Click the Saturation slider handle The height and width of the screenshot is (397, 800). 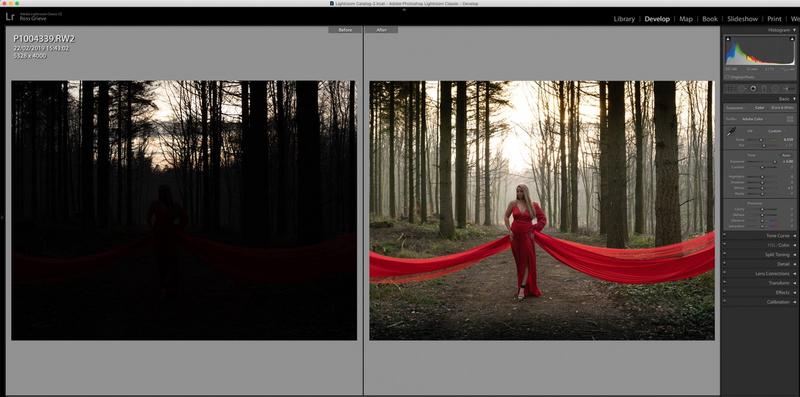coord(762,226)
